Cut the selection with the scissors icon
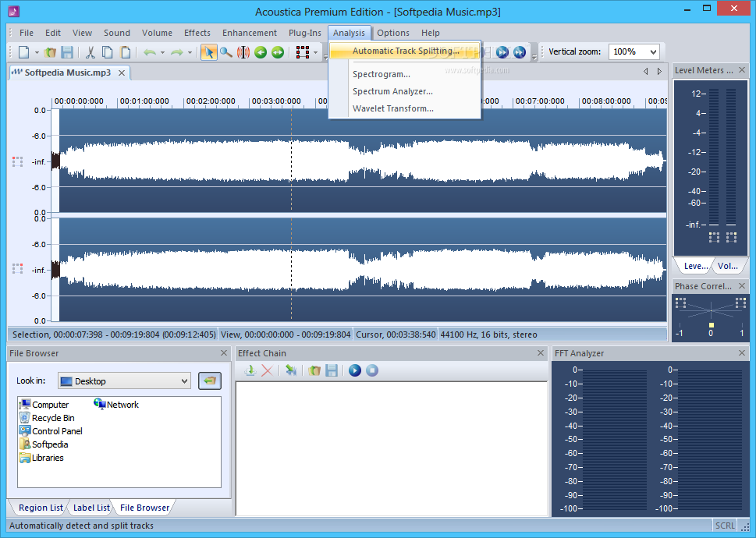Image resolution: width=756 pixels, height=538 pixels. (91, 52)
